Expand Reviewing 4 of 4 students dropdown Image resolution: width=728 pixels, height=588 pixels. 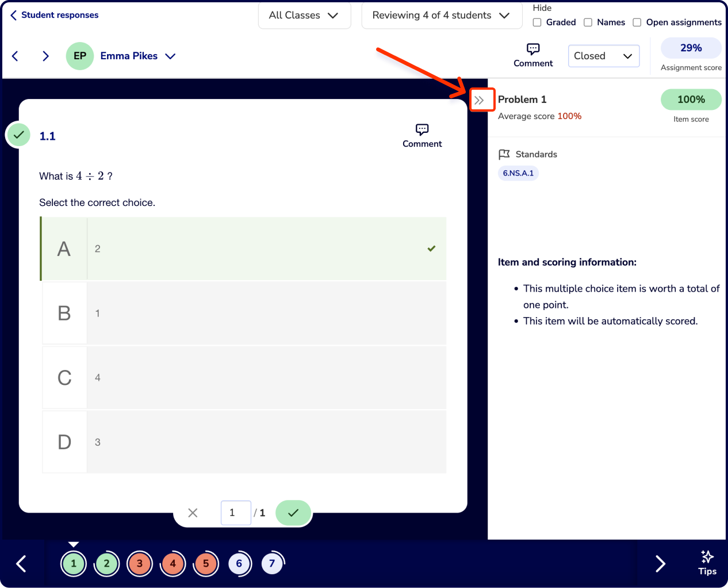pos(442,16)
